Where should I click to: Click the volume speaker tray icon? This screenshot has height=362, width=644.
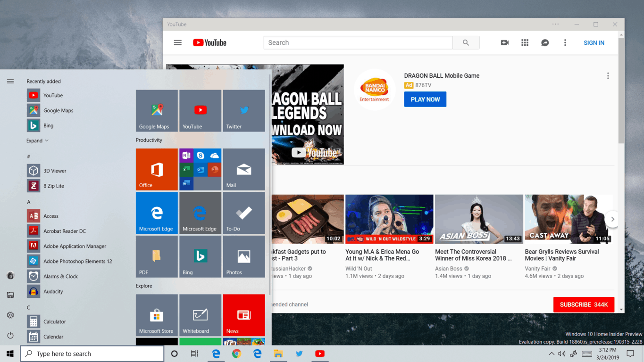point(561,354)
